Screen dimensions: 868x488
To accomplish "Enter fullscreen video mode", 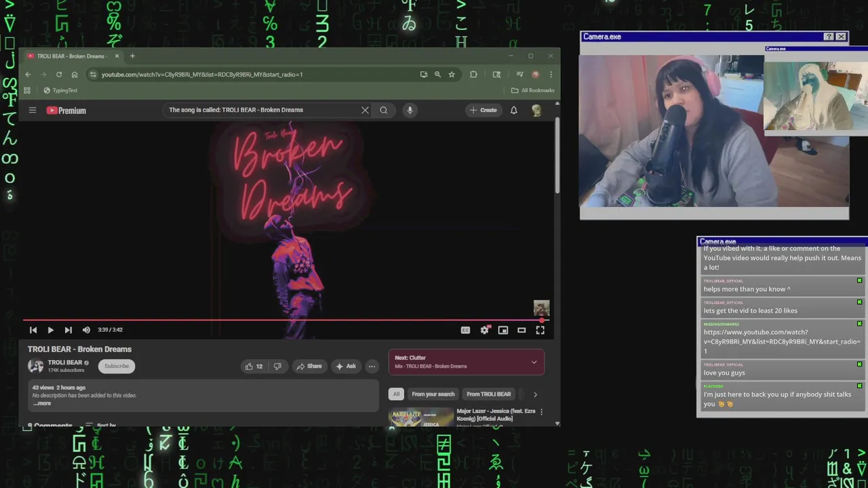I will pos(540,329).
